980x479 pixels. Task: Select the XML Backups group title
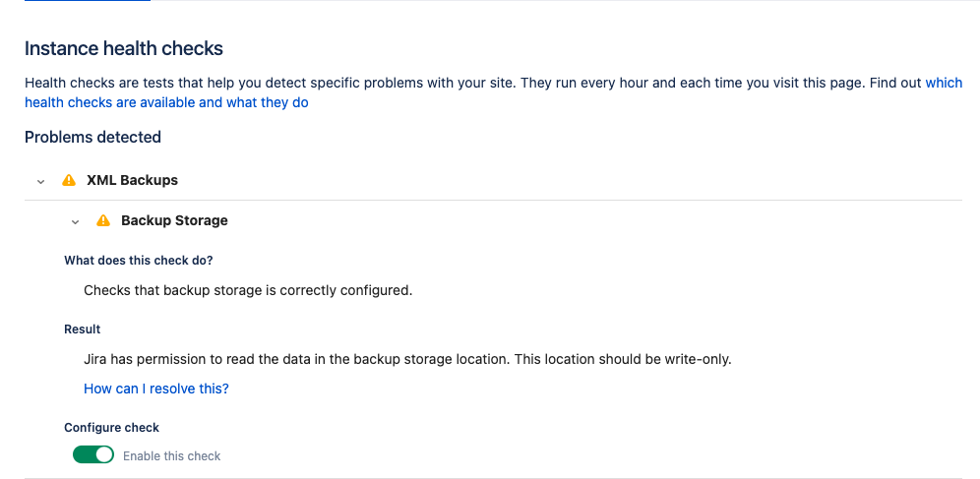tap(132, 180)
